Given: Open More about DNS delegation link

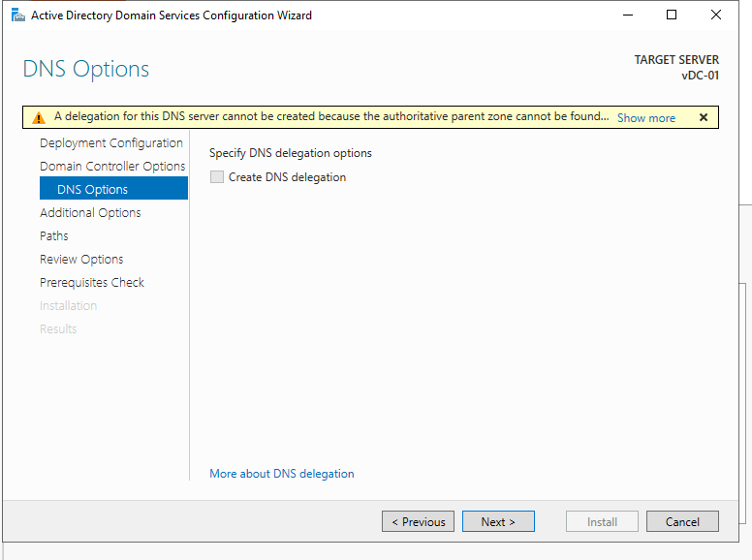Looking at the screenshot, I should 282,474.
